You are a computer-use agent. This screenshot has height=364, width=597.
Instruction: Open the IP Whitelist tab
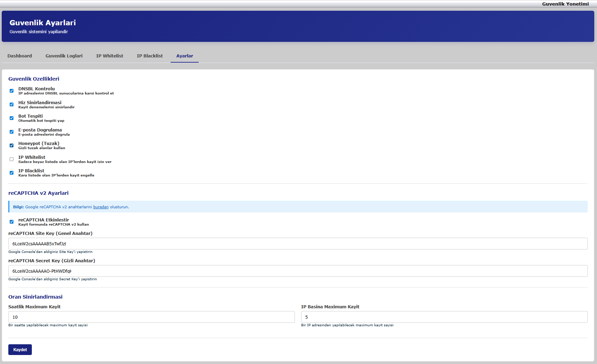tap(110, 56)
